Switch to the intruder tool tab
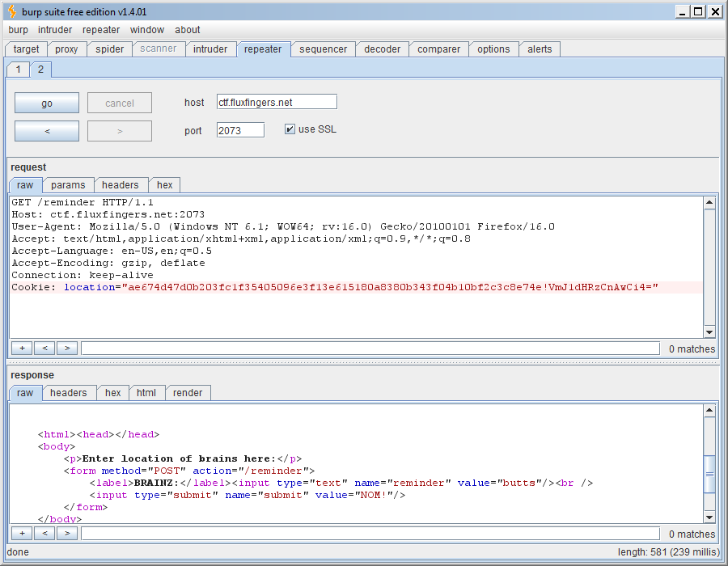The image size is (728, 566). click(210, 49)
